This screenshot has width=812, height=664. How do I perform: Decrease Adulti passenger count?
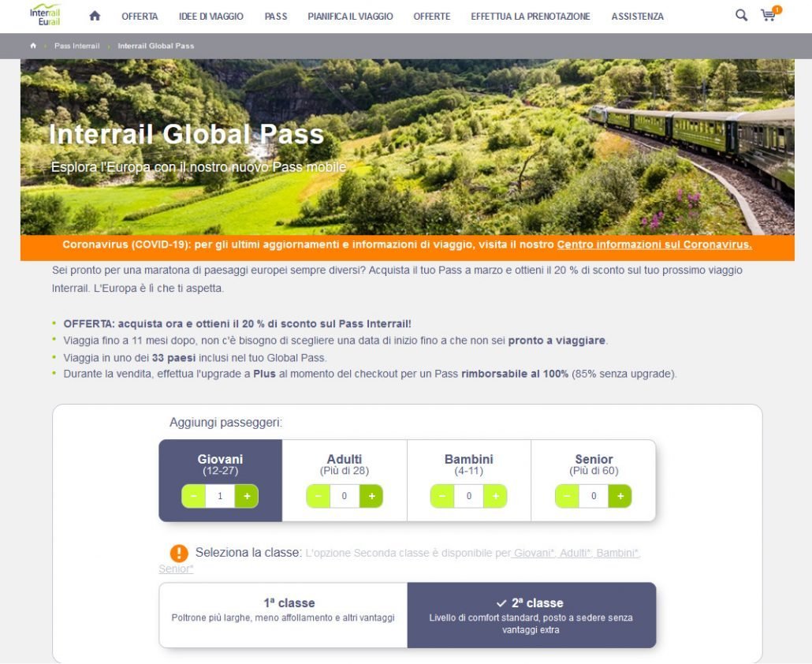point(318,496)
